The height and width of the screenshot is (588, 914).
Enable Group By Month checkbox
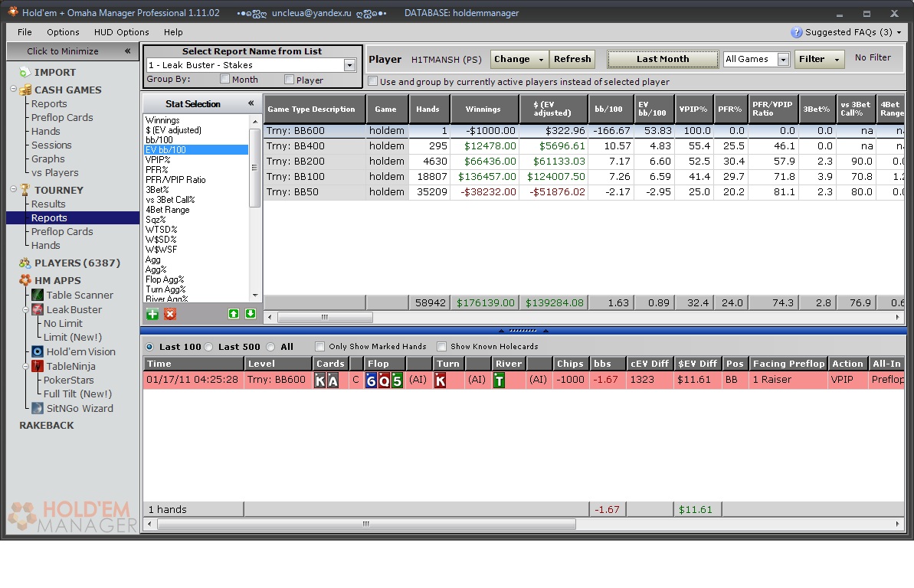pyautogui.click(x=224, y=79)
